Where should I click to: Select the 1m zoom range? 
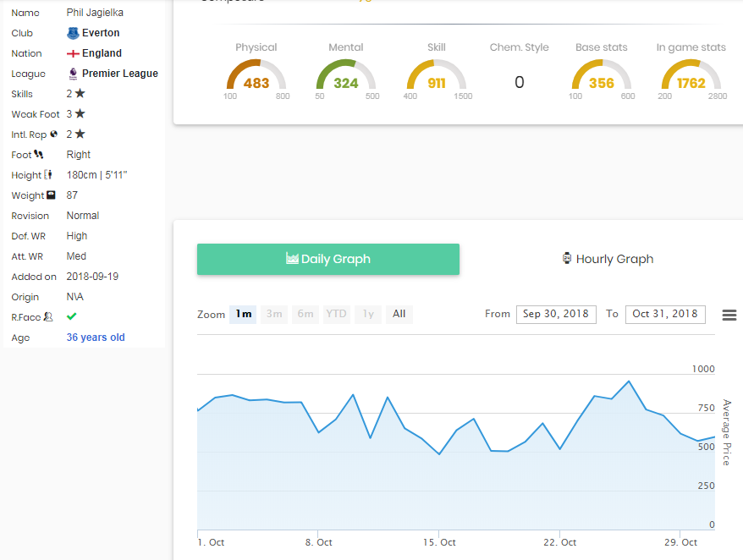(x=243, y=314)
